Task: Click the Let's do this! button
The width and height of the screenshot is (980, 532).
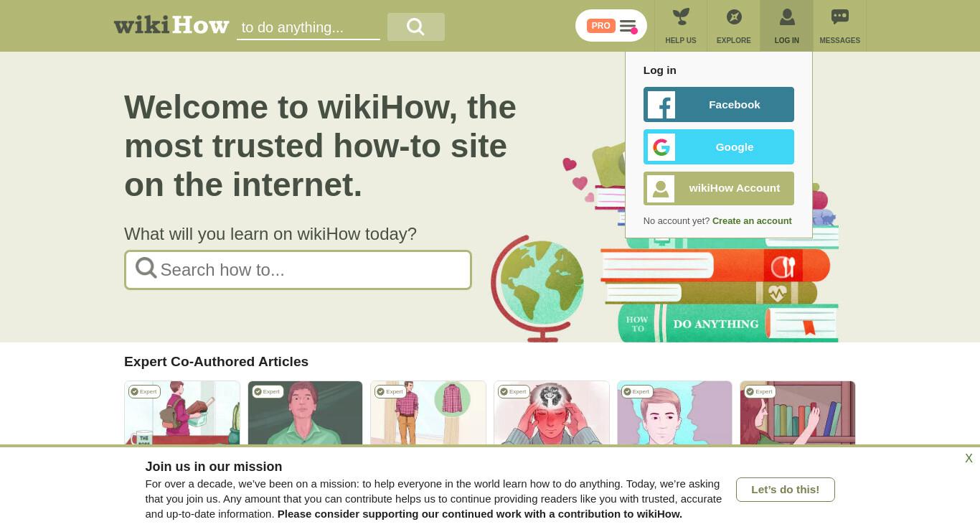Action: [x=786, y=490]
